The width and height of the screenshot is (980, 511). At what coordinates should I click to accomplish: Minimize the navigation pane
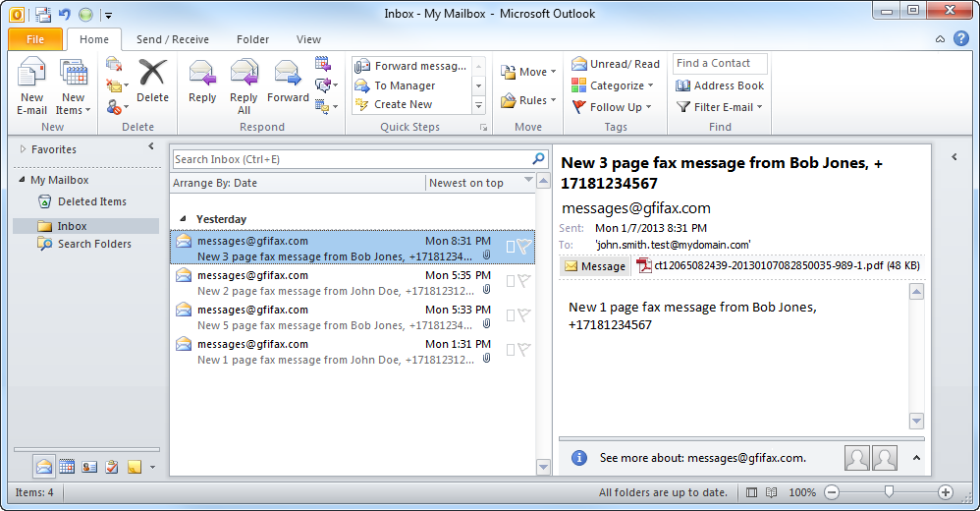[150, 146]
